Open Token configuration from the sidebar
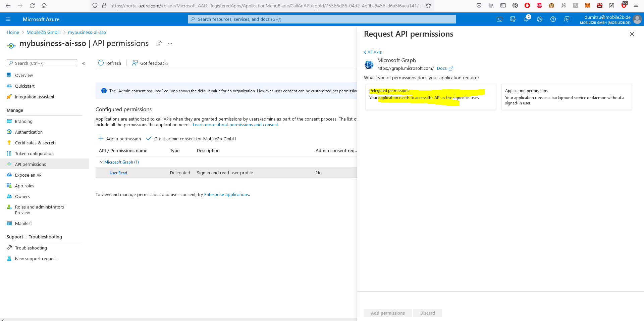Viewport: 644px width, 321px height. (x=35, y=153)
